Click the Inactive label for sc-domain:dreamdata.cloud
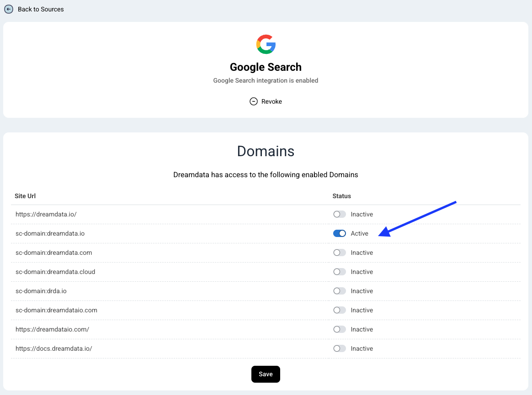532x395 pixels. [x=362, y=272]
